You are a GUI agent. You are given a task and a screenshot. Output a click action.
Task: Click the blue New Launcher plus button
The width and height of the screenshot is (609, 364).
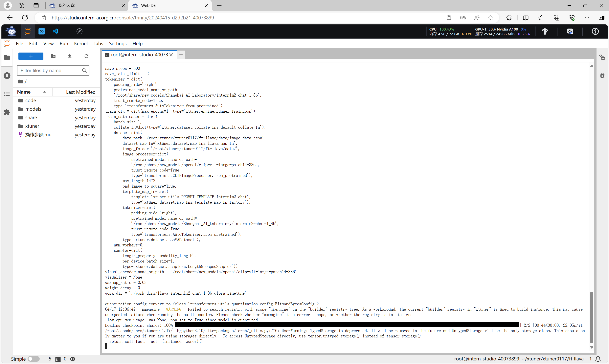click(x=31, y=56)
